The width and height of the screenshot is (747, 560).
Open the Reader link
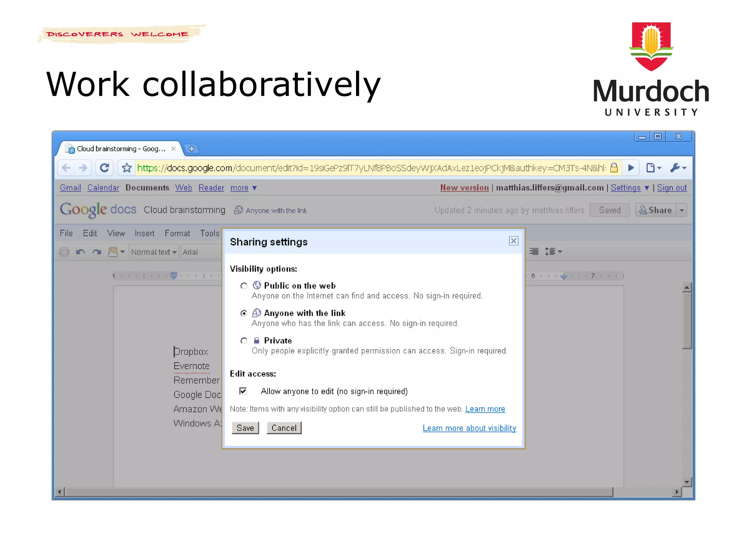pos(211,188)
